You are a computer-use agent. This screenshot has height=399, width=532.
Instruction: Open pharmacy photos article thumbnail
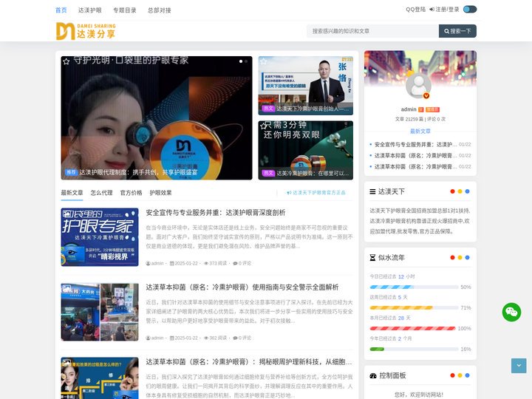click(100, 312)
